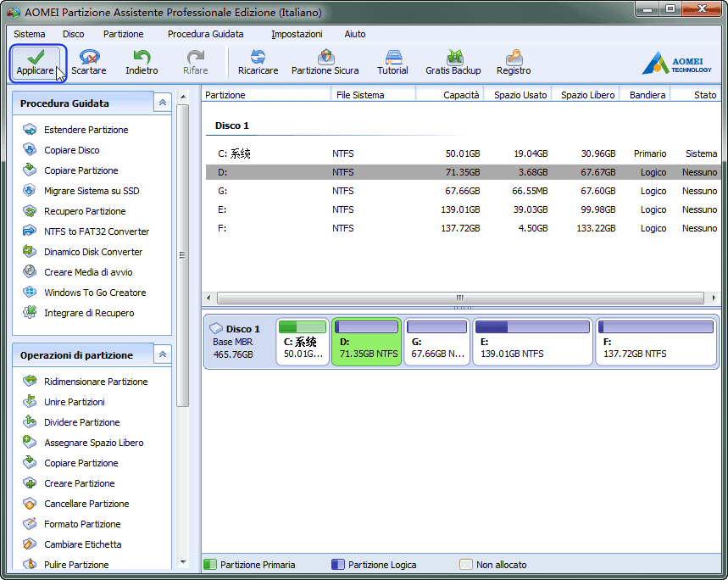
Task: Click the Ricaricare reload icon
Action: click(x=258, y=57)
